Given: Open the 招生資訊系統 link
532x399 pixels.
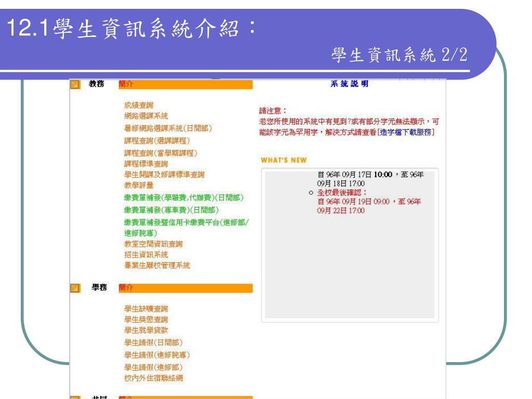Looking at the screenshot, I should [146, 255].
